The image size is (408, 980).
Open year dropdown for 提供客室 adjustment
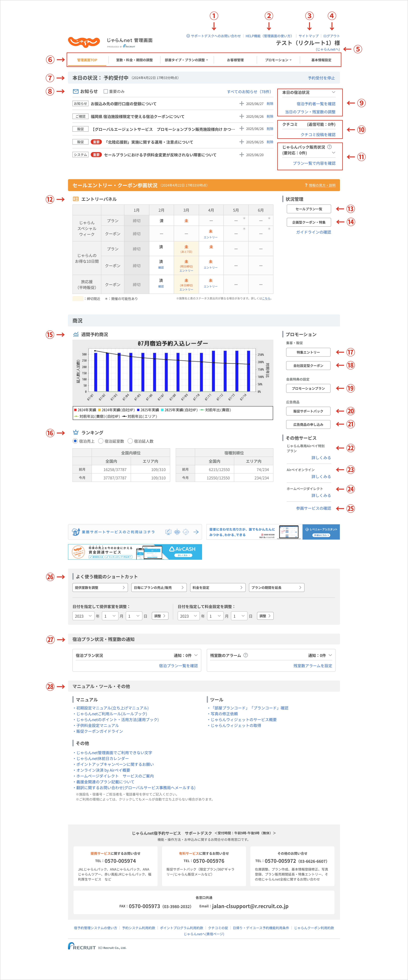click(83, 616)
